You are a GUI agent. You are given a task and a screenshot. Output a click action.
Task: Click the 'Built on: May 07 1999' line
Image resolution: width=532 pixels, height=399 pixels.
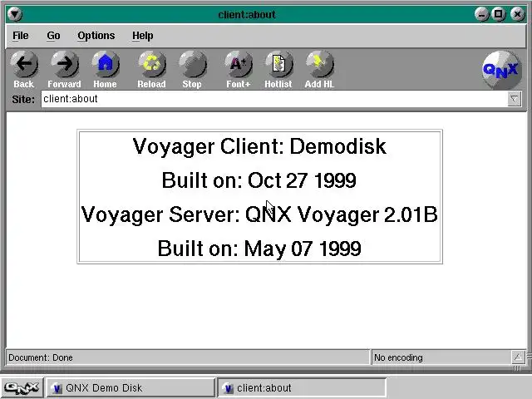tap(259, 249)
